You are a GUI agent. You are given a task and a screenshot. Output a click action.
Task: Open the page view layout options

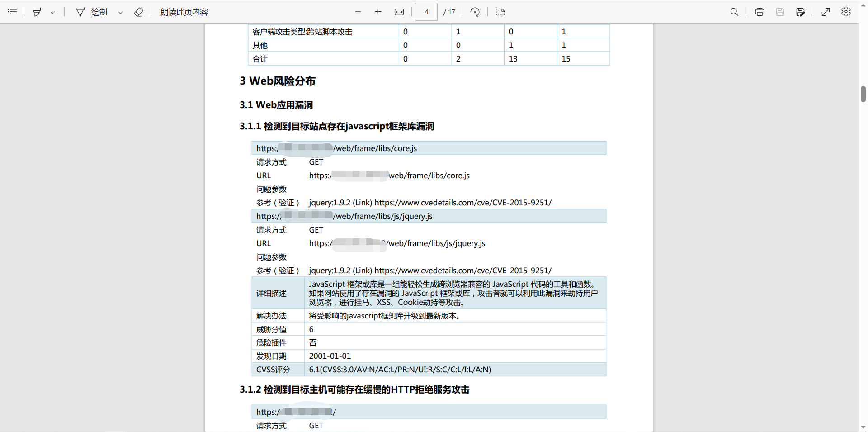click(x=500, y=12)
